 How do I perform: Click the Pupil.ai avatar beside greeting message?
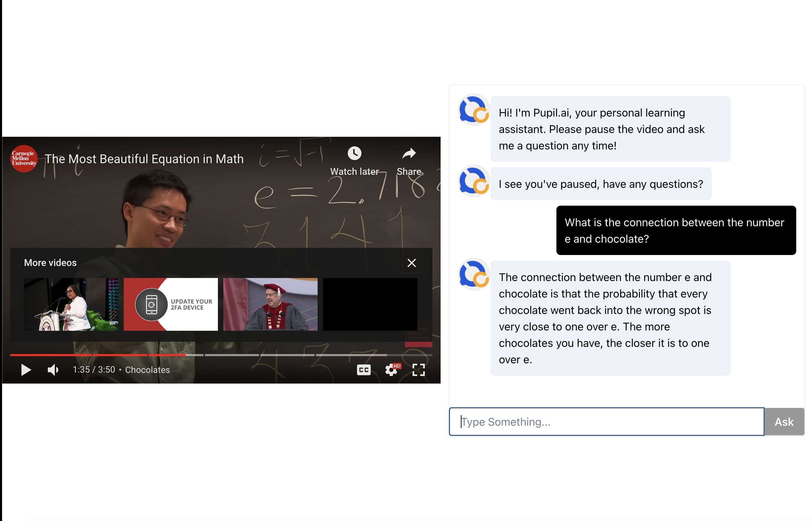pyautogui.click(x=474, y=110)
